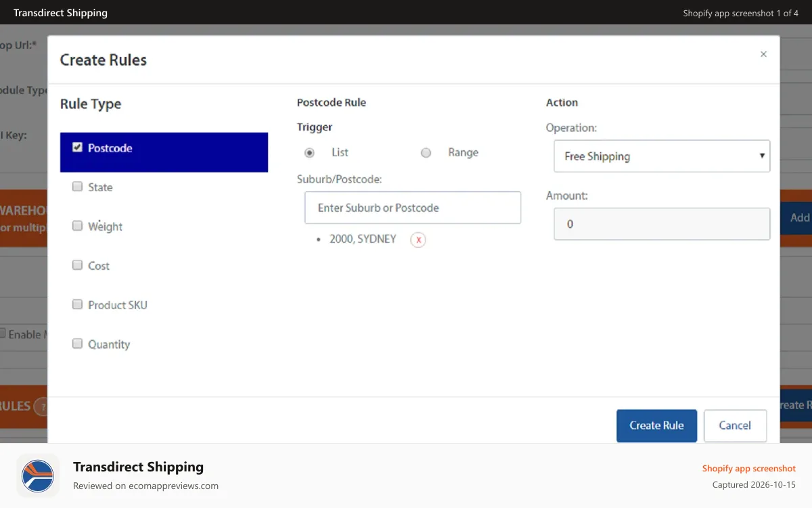This screenshot has height=508, width=812.
Task: Click into the Amount field
Action: point(662,224)
